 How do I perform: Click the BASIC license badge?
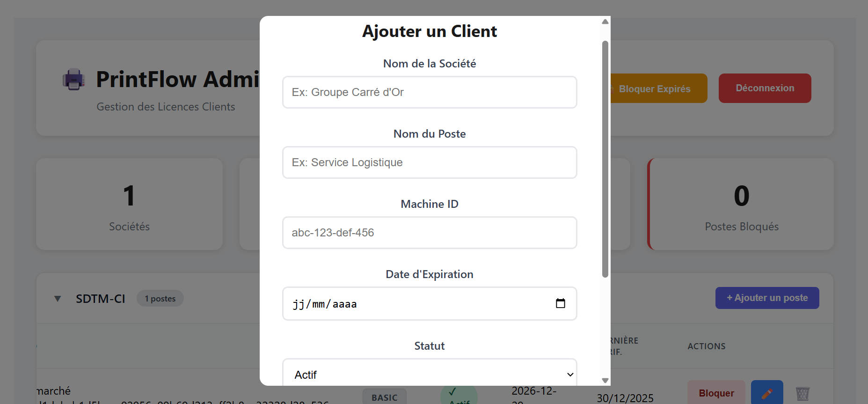(384, 397)
